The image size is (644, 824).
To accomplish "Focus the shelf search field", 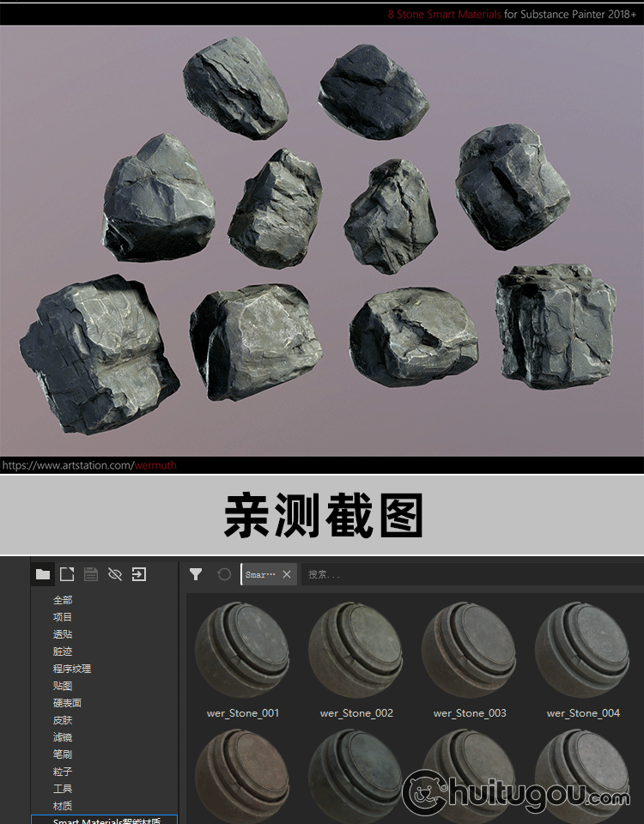I will click(471, 574).
